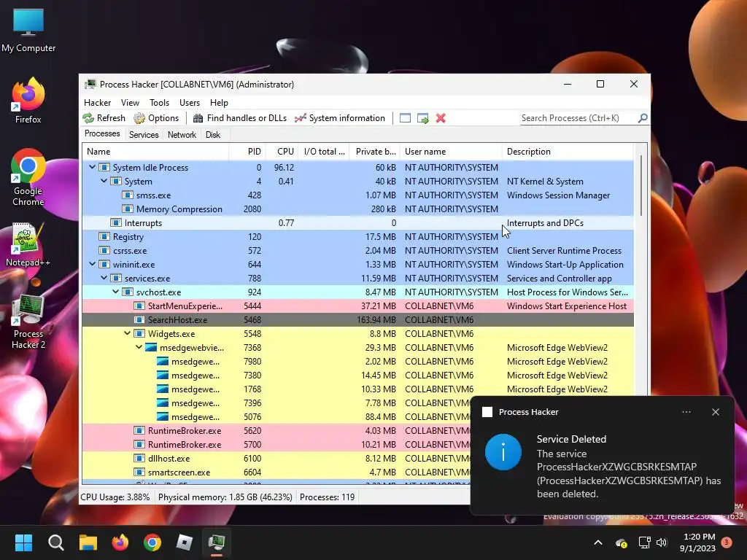Select the dllhost.exe process row
This screenshot has width=747, height=560.
point(276,458)
